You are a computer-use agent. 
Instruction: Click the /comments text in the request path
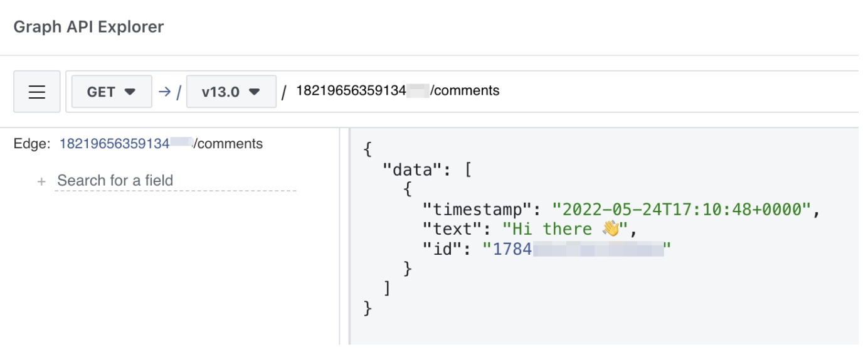point(465,91)
